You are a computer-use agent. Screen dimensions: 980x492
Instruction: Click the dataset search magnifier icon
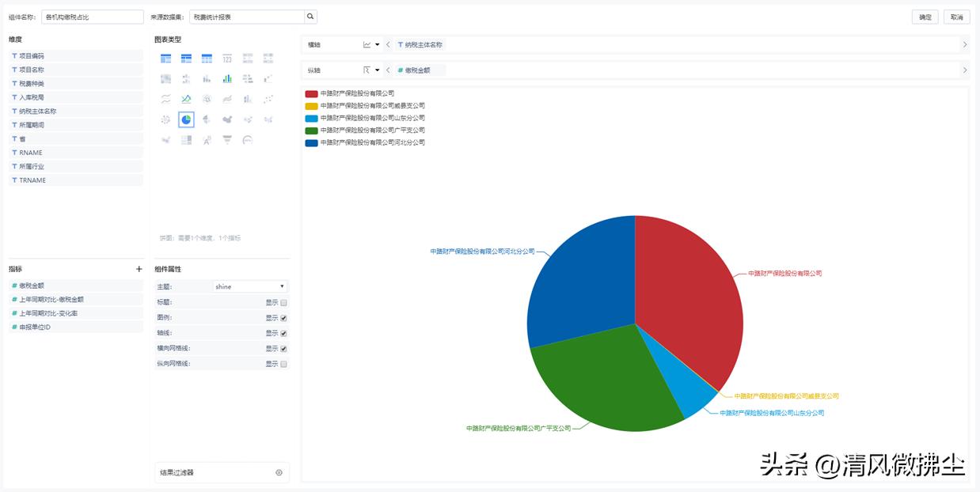click(x=310, y=17)
